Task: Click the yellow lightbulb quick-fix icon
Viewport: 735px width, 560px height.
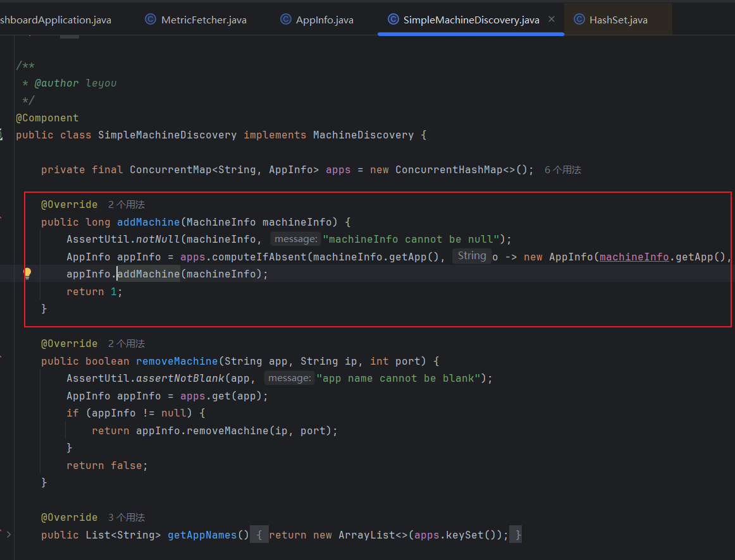Action: point(27,274)
